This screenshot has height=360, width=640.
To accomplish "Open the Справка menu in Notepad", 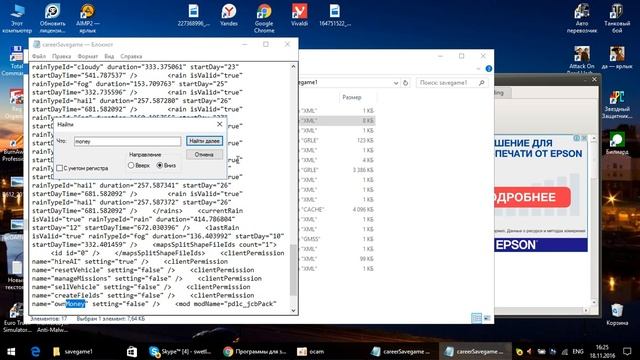I will click(131, 56).
